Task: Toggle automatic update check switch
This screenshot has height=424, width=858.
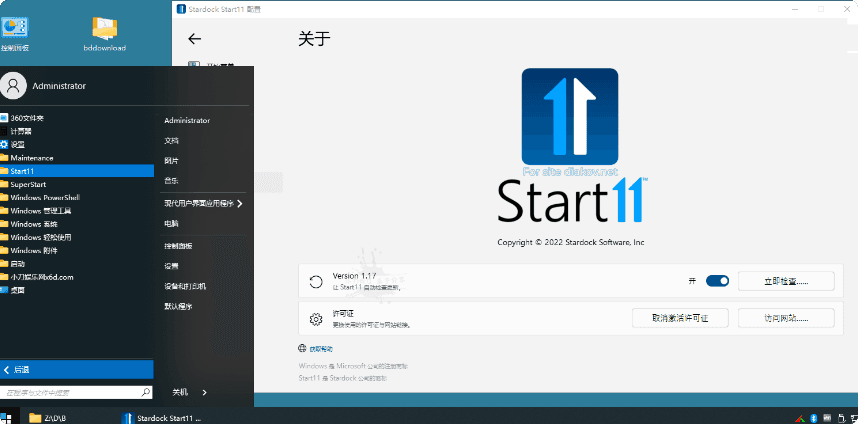Action: coord(717,281)
